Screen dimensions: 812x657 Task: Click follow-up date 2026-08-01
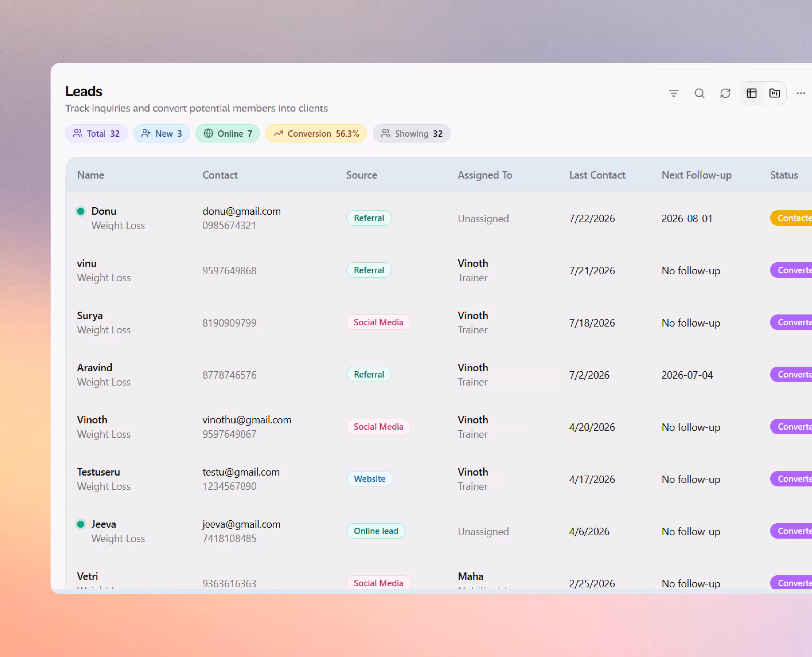687,219
